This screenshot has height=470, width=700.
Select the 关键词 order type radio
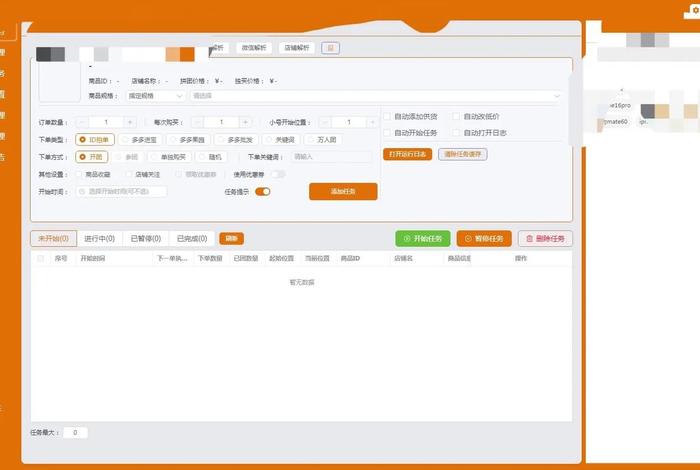click(x=281, y=140)
